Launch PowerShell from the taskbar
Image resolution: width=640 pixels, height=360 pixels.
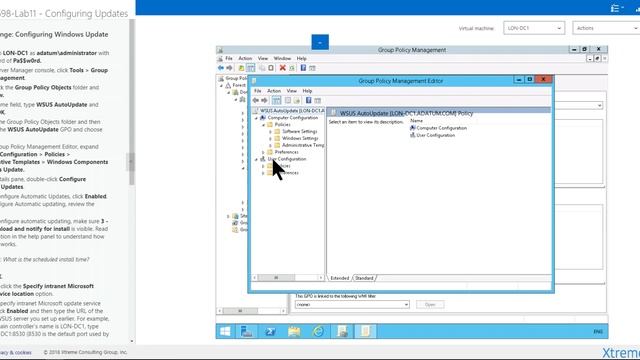click(x=270, y=331)
